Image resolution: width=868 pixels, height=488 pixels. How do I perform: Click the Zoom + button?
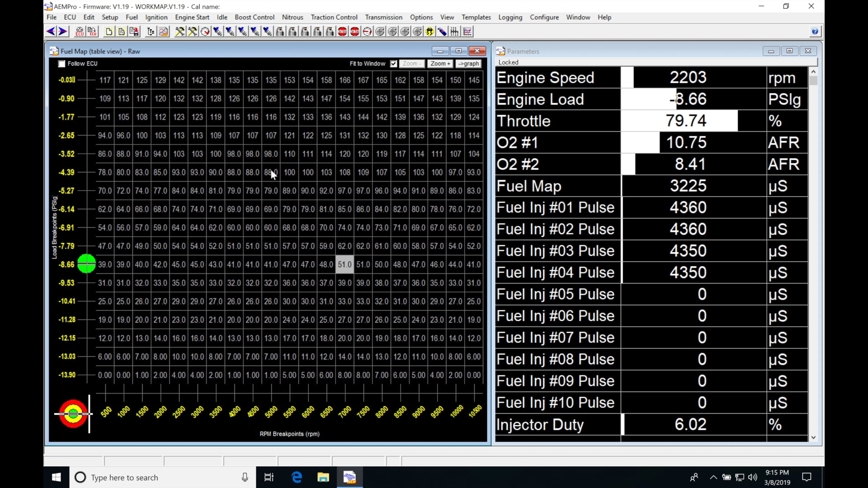pos(440,64)
